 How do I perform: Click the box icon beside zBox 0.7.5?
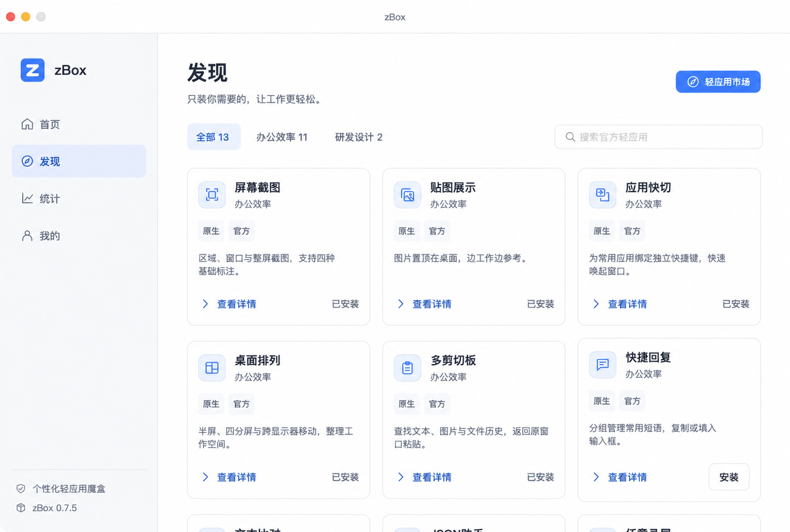click(21, 508)
